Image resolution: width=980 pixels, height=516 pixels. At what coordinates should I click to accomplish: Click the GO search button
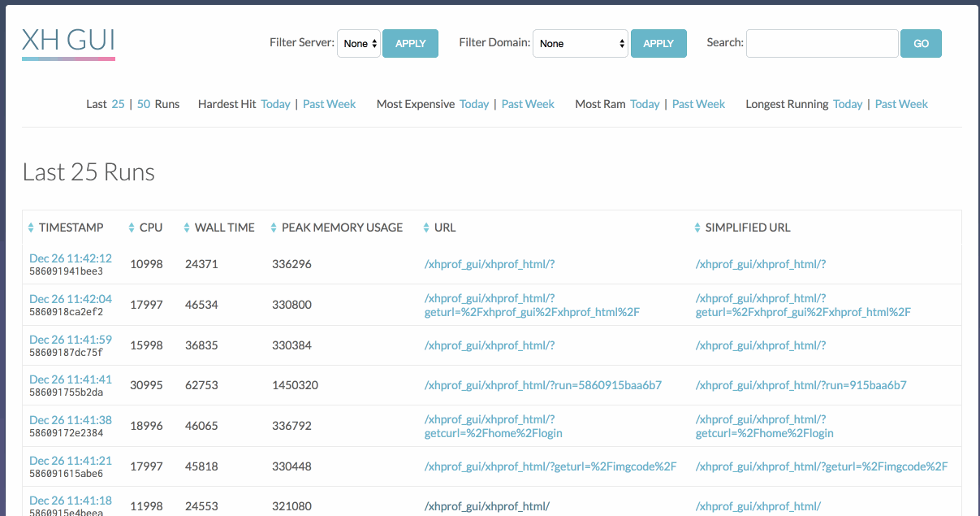[921, 44]
